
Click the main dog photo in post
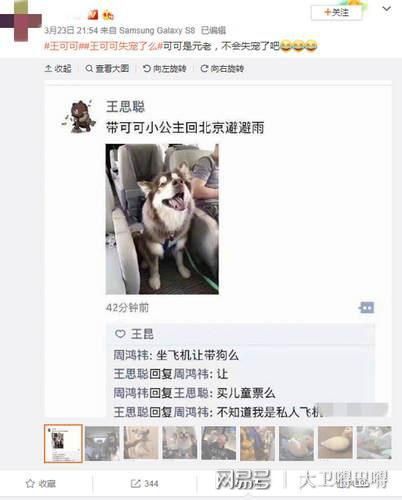point(162,219)
